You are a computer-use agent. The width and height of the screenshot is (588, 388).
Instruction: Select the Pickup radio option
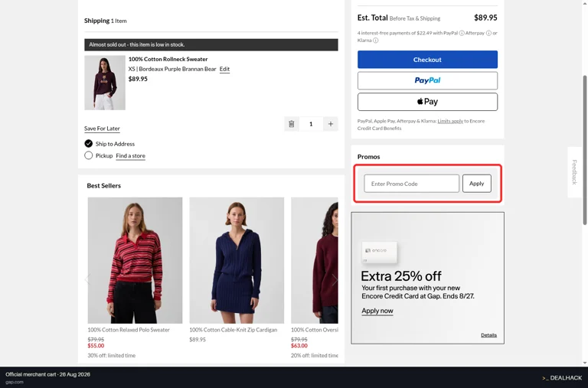(89, 155)
